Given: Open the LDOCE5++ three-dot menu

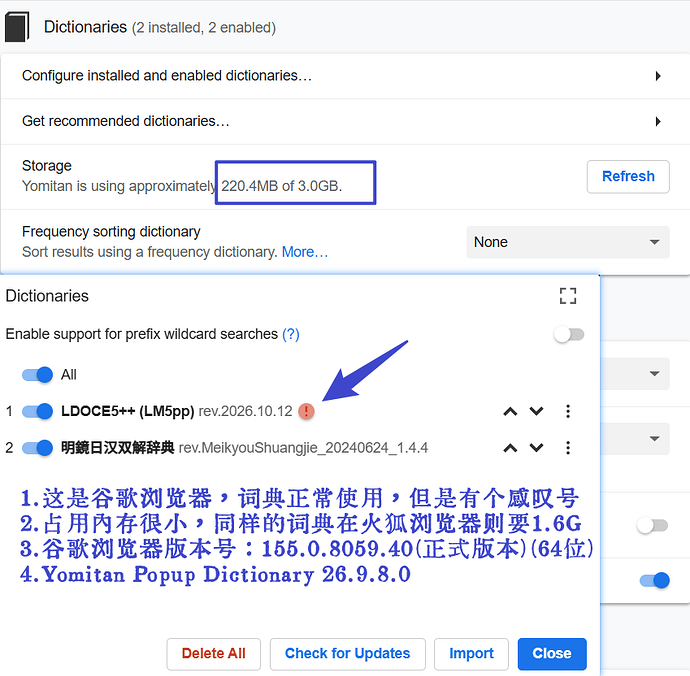Looking at the screenshot, I should [x=568, y=411].
